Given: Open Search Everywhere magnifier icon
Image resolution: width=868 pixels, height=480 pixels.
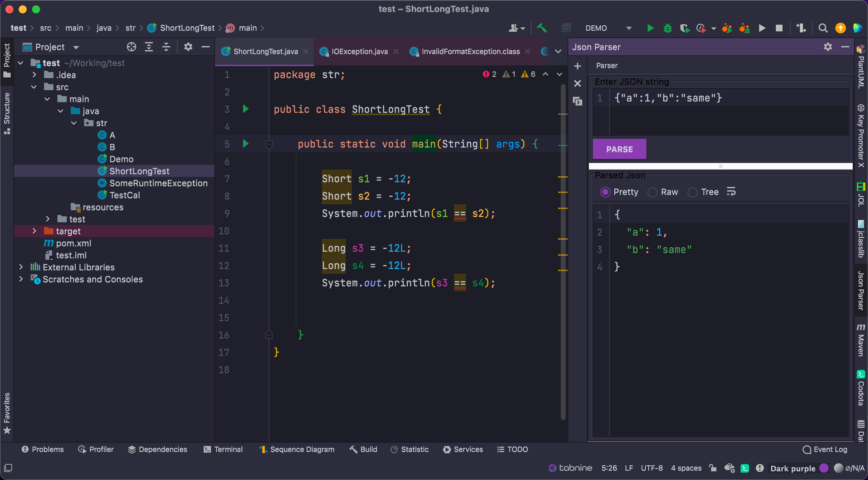Looking at the screenshot, I should pyautogui.click(x=823, y=28).
